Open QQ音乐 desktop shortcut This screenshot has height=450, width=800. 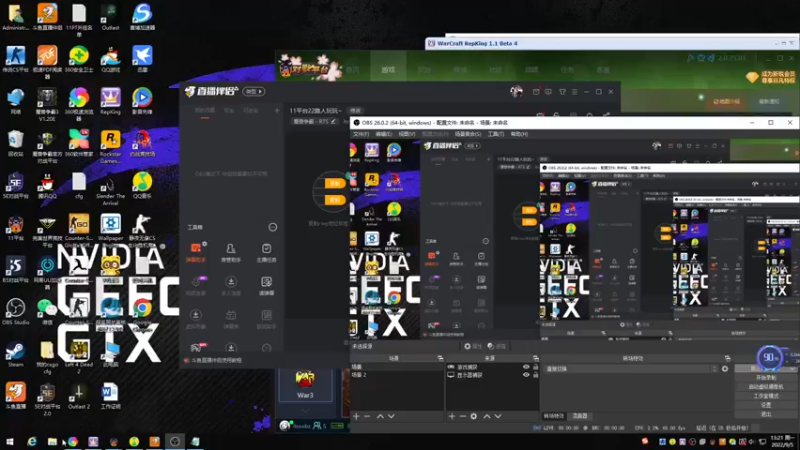click(142, 185)
